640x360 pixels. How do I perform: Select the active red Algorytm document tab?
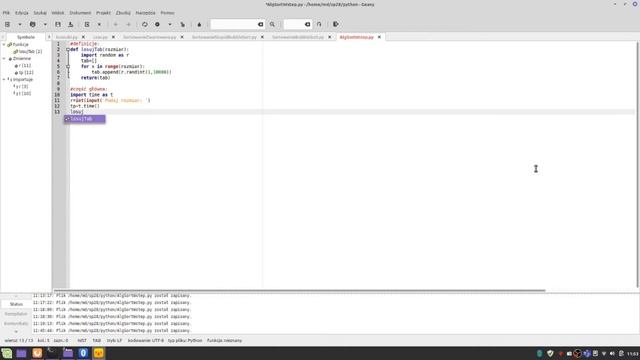pos(356,37)
